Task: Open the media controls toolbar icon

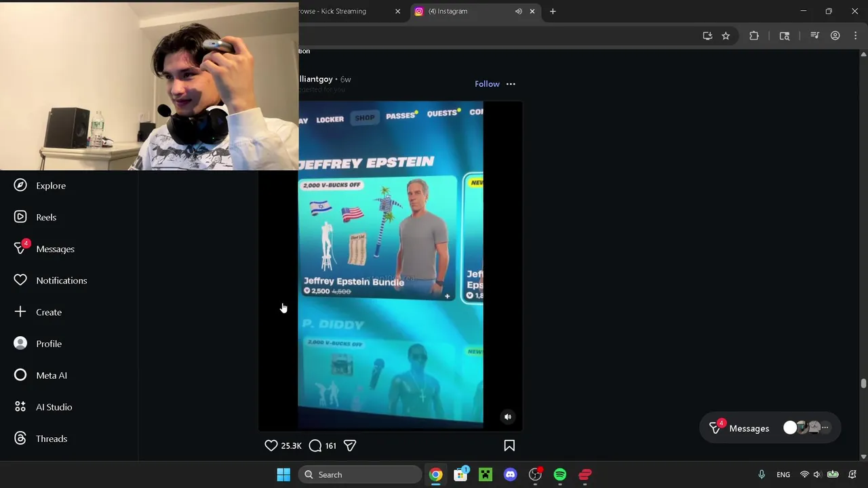Action: 815,36
